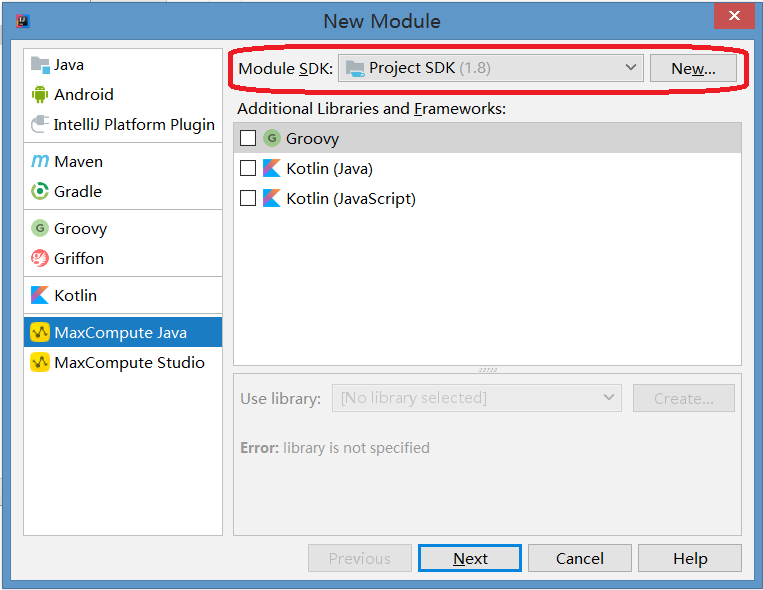Enable the Groovy framework checkbox
This screenshot has width=763, height=590.
click(x=248, y=138)
